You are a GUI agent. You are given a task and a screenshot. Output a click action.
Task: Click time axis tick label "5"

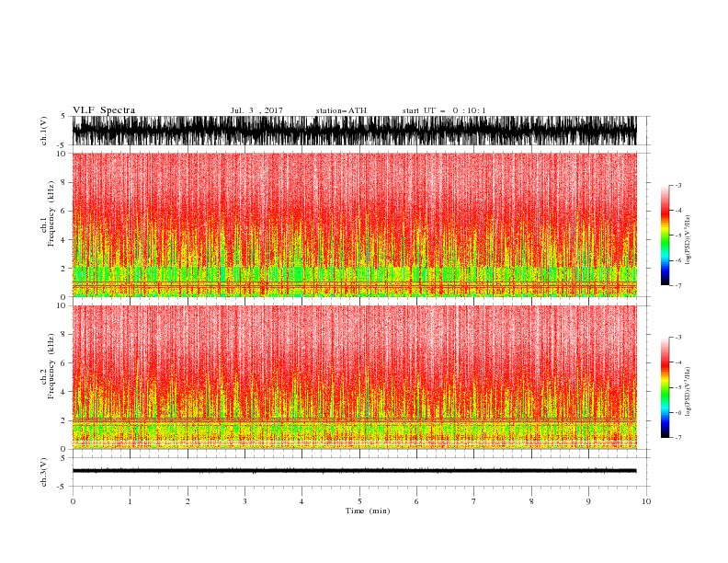[x=359, y=501]
